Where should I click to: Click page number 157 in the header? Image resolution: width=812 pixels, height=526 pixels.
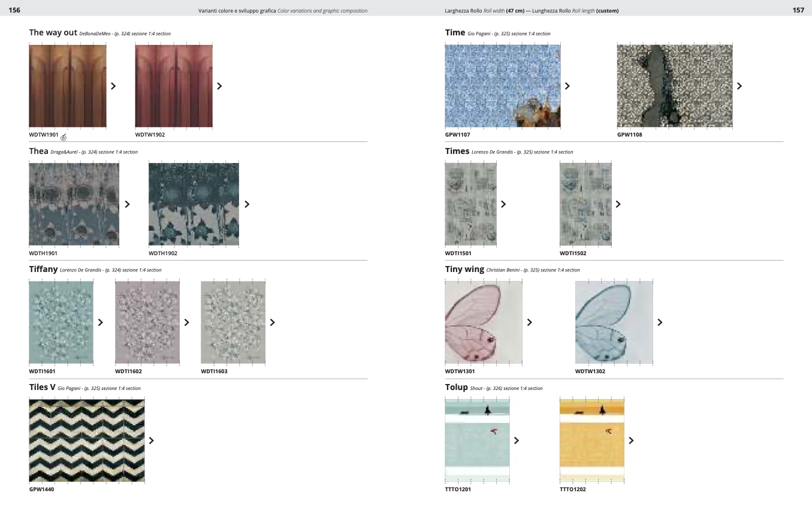point(798,10)
